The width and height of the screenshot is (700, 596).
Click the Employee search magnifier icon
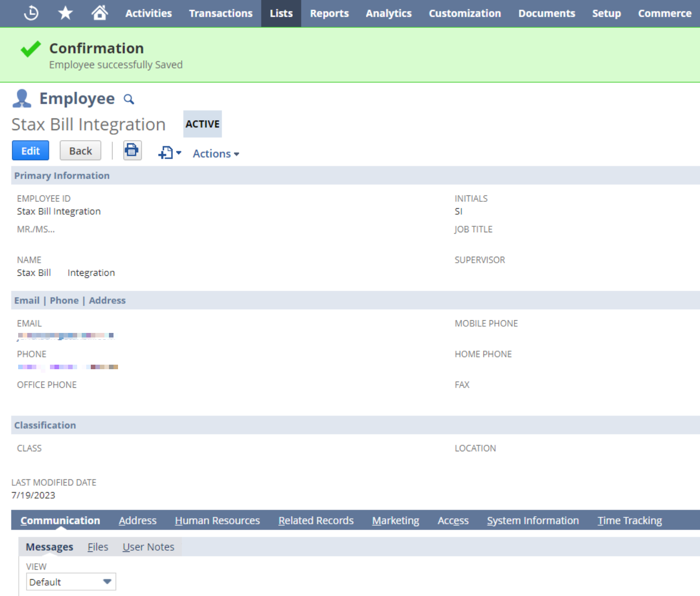129,99
